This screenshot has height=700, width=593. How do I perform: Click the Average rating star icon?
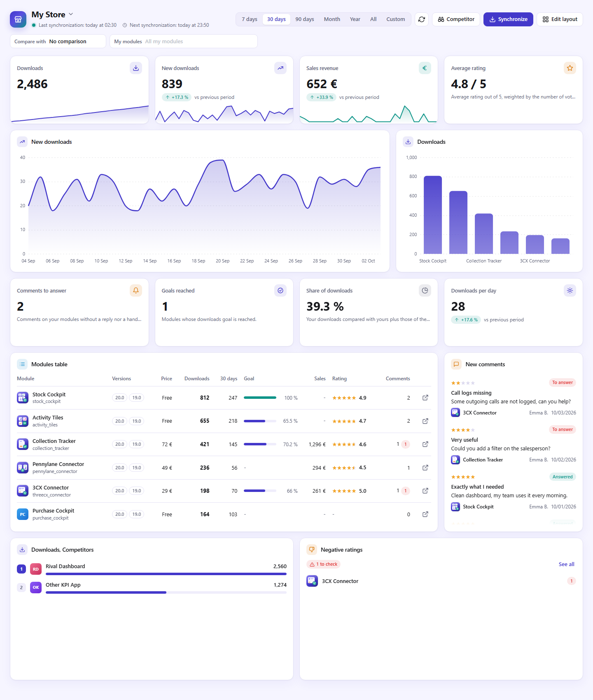coord(570,68)
